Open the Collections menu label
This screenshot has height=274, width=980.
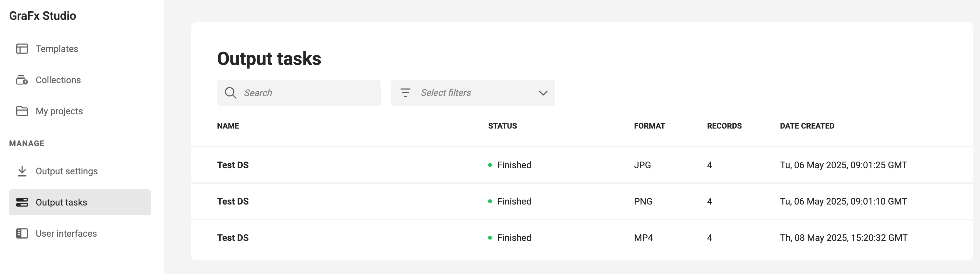point(58,80)
